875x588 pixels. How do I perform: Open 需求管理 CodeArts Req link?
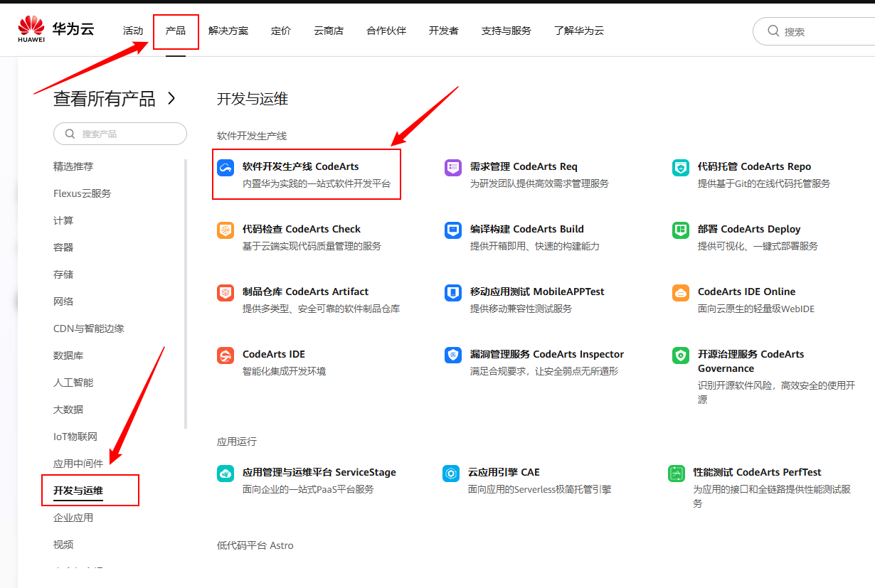click(x=524, y=166)
